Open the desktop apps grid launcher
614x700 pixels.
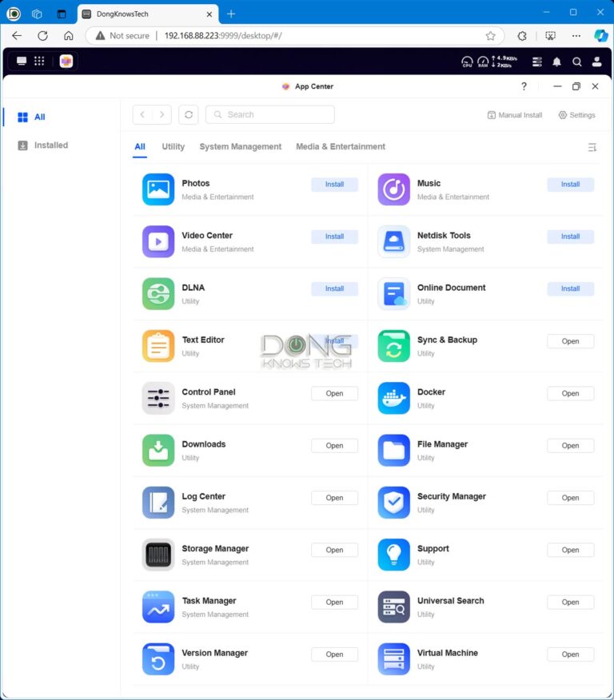pos(40,62)
